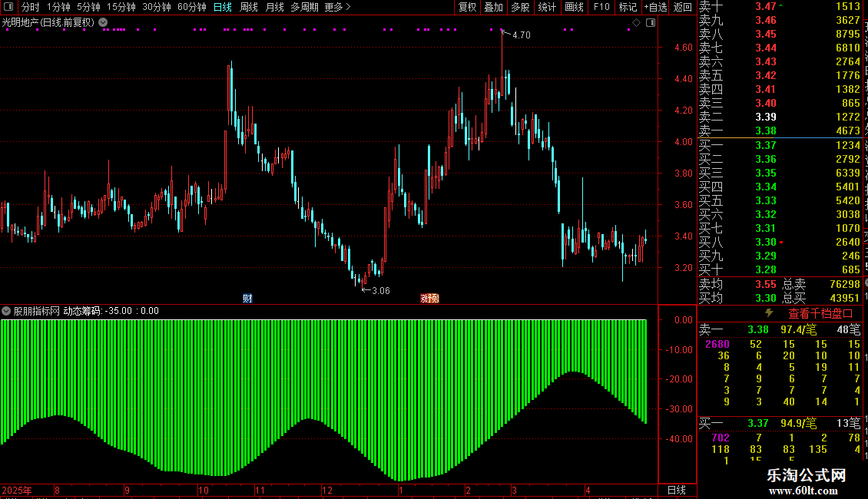Viewport: 868px width, 499px height.
Task: Select 卖一 order row at 3.38
Action: pos(780,131)
